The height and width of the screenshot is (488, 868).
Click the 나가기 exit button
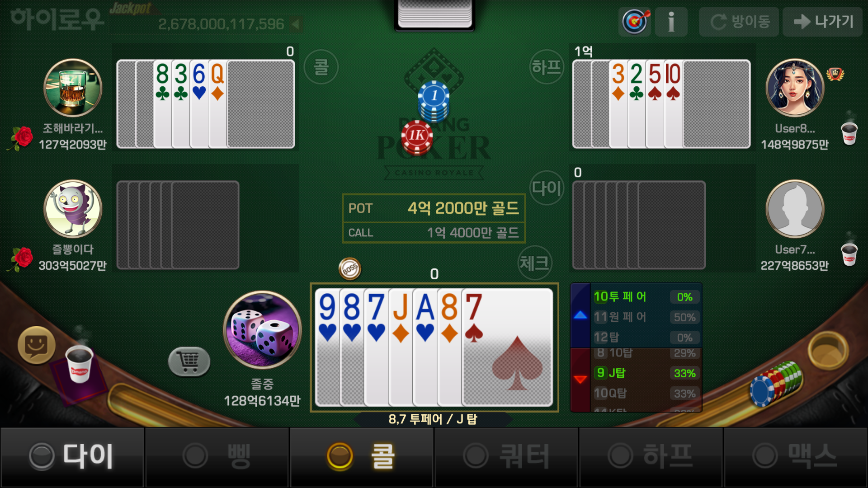(822, 22)
